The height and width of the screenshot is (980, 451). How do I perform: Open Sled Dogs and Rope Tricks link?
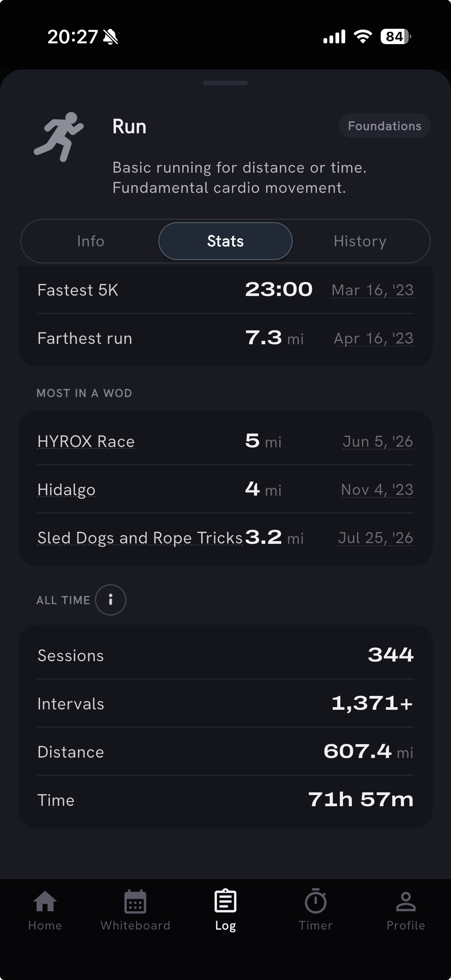140,538
